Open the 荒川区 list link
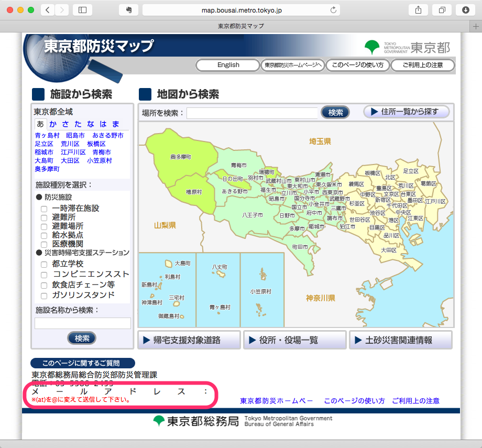Viewport: 482px width, 448px height. pyautogui.click(x=70, y=144)
